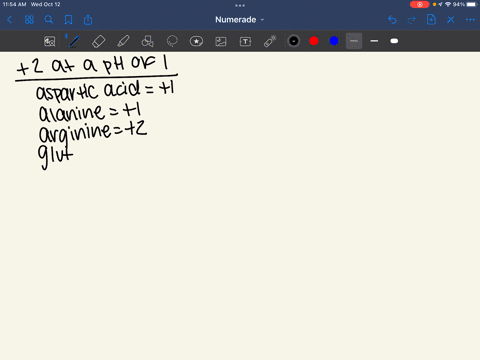The image size is (480, 360).
Task: Tap the status bar clock
Action: 14,4
